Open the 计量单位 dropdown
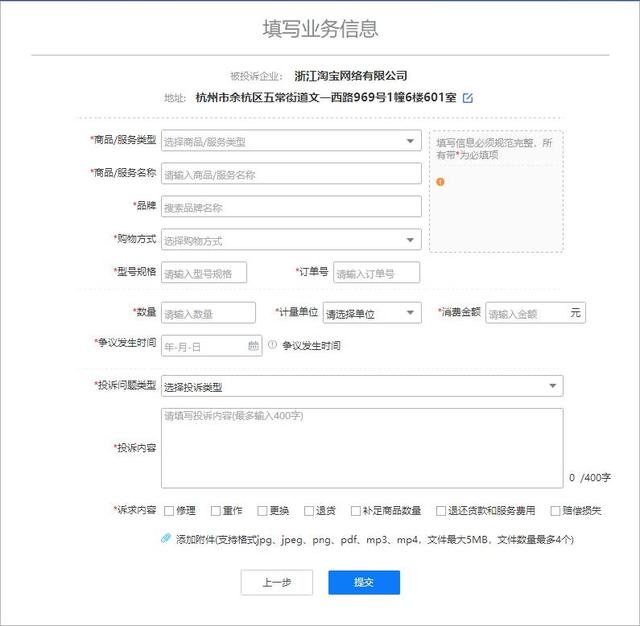 pos(372,313)
